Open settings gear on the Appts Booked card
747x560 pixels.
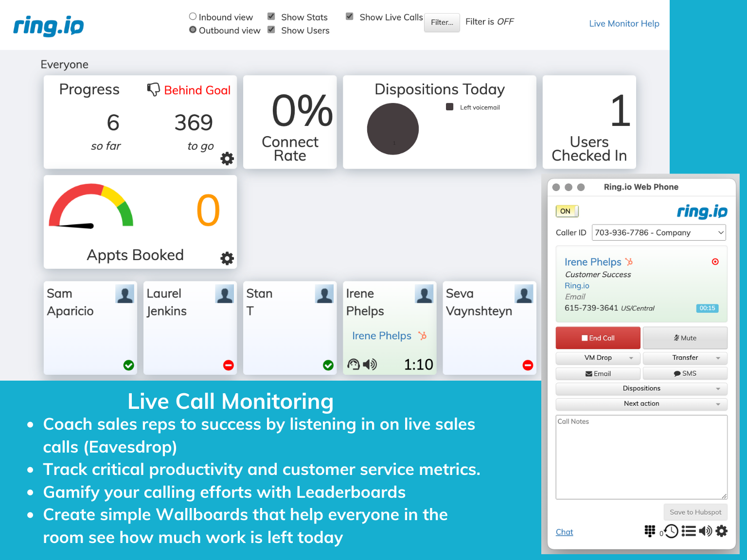click(x=227, y=258)
